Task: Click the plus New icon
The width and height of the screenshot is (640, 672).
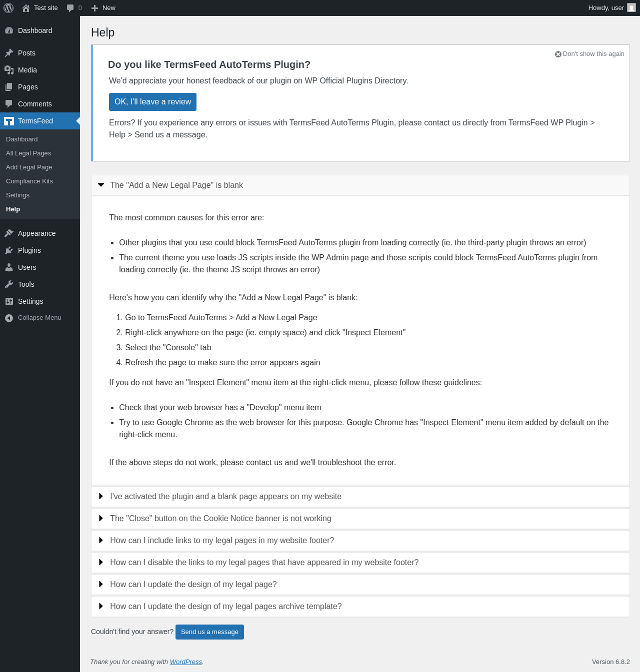Action: (x=94, y=8)
